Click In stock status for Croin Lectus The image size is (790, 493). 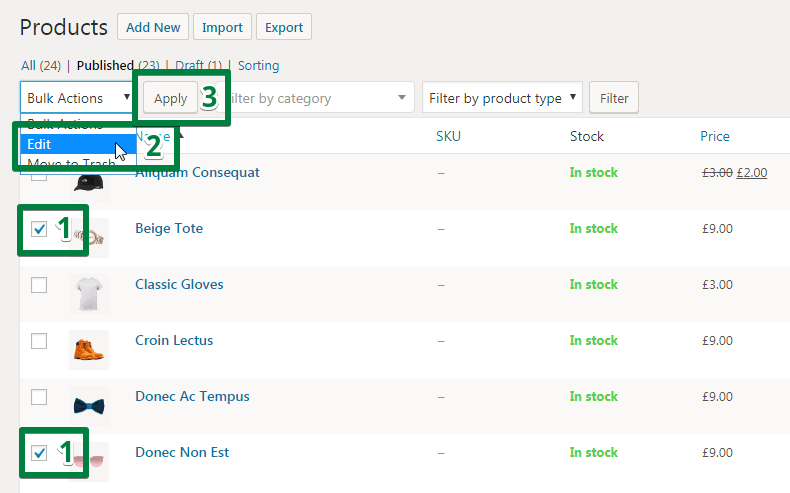coord(594,340)
